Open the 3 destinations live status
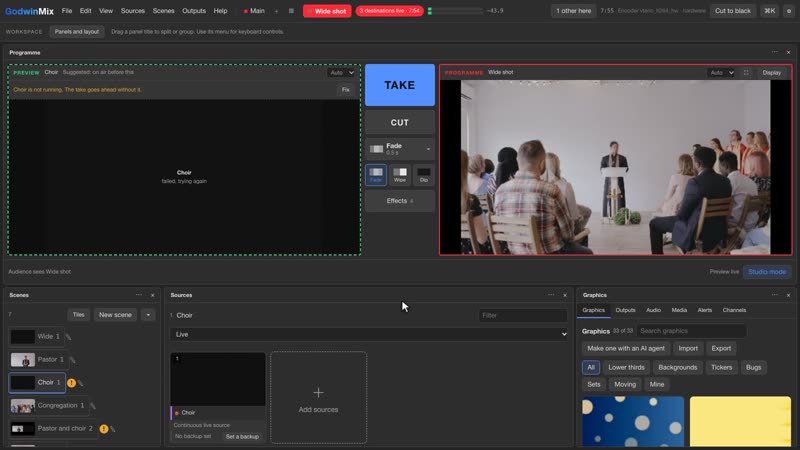The image size is (800, 450). (389, 11)
